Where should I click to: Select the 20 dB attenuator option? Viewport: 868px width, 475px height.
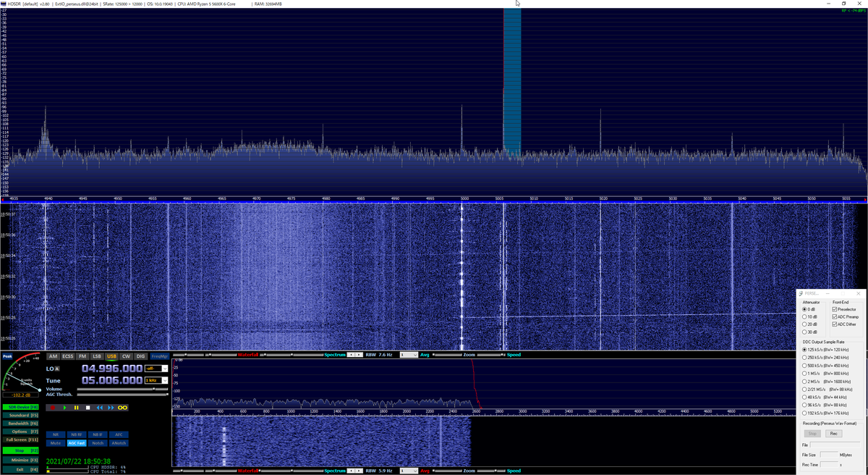810,324
